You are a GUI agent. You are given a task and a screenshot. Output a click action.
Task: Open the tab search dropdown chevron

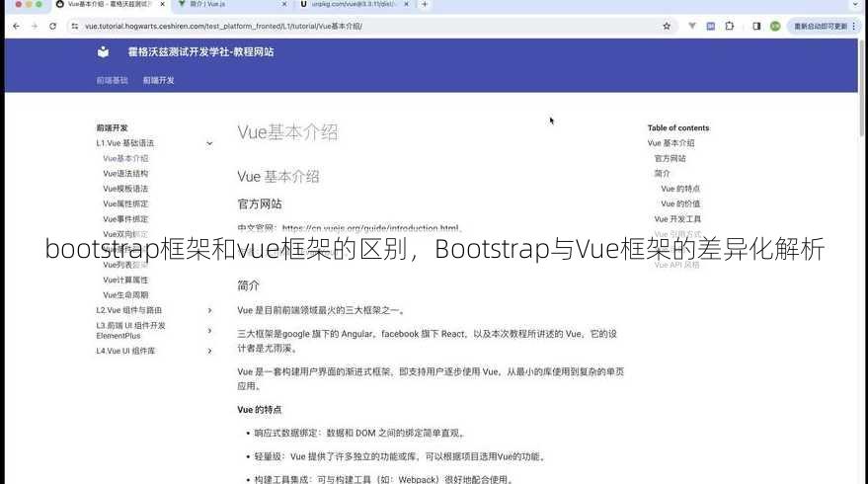tap(855, 4)
